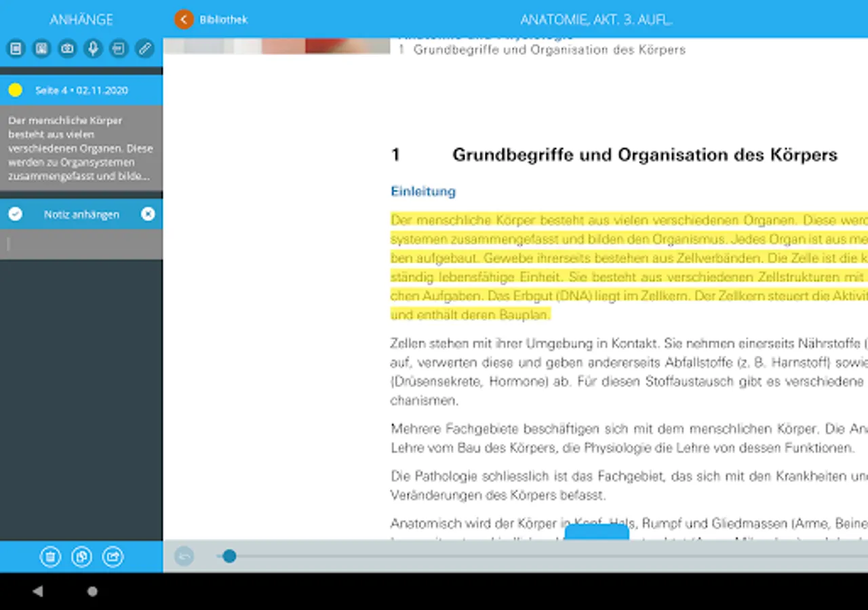Delete the attachment with trash icon

[x=50, y=557]
